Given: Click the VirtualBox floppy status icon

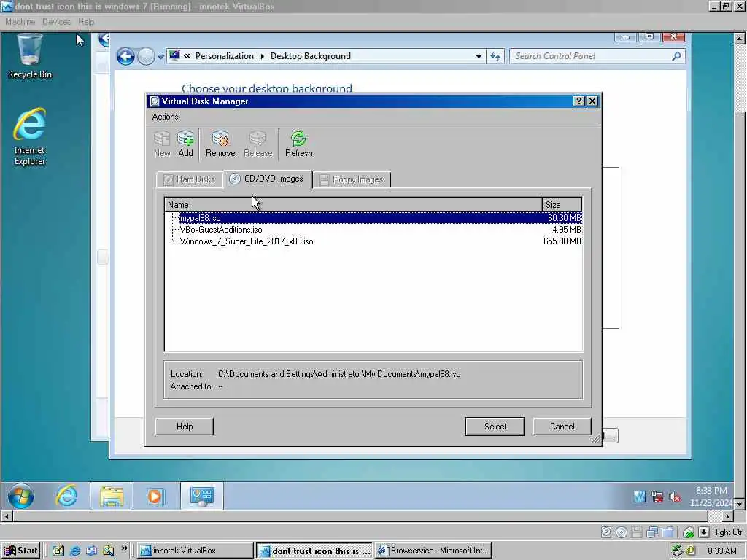Looking at the screenshot, I should click(637, 532).
